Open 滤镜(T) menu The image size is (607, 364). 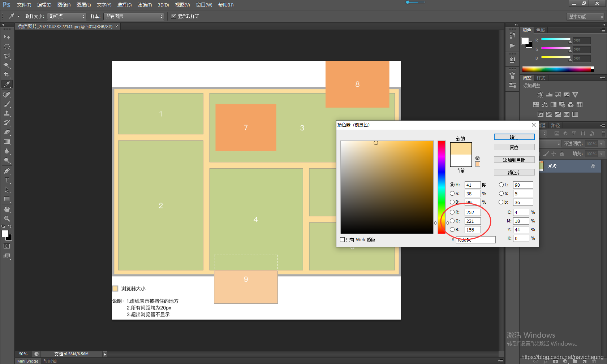[145, 5]
